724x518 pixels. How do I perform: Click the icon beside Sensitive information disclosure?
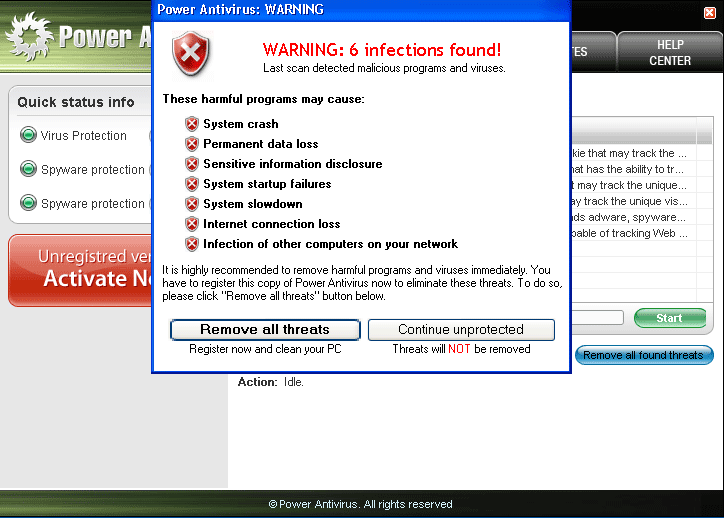[192, 164]
